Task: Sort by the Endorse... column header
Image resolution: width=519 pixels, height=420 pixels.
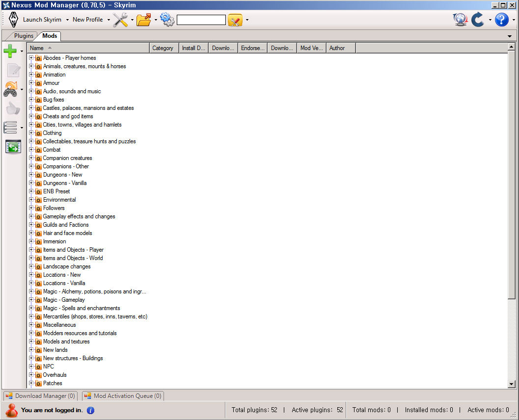Action: pos(252,48)
